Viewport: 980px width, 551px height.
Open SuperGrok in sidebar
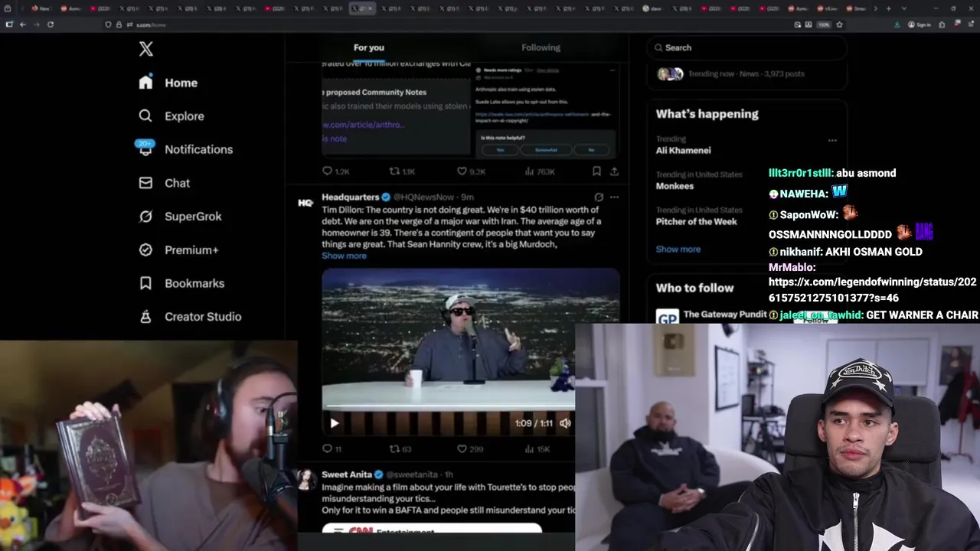coord(193,217)
